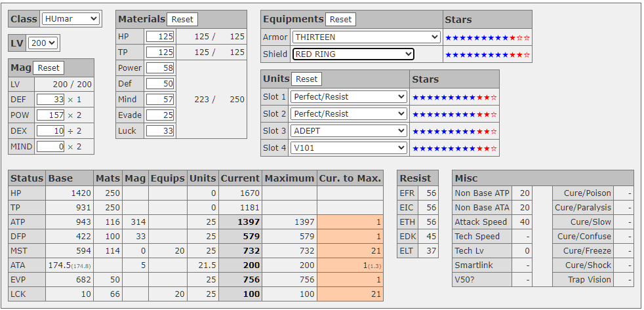Click the Slot 1 star rating
Screen dimensions: 644x310
(454, 97)
